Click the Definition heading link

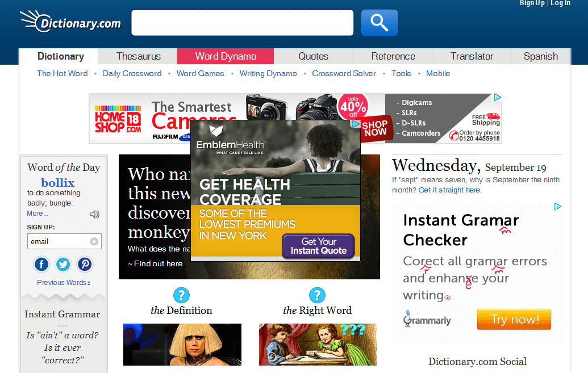(181, 311)
